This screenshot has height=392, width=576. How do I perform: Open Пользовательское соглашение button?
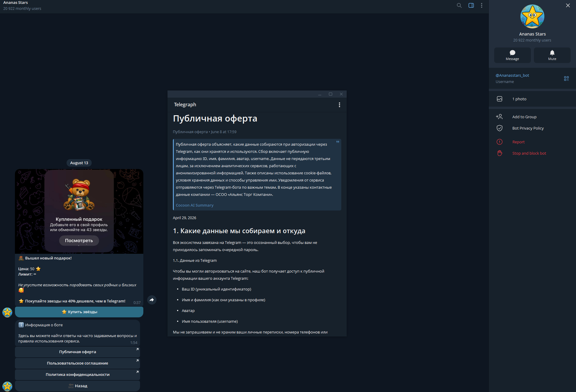tap(78, 363)
